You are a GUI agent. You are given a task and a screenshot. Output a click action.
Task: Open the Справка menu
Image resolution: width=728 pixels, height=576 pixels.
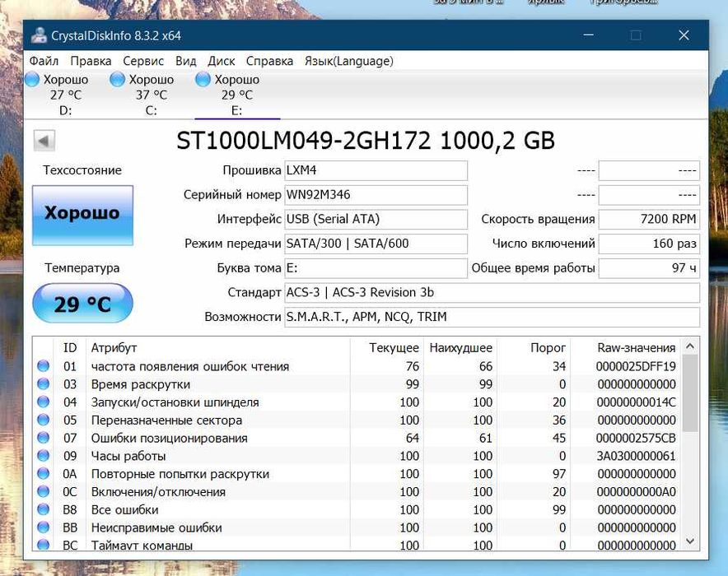pyautogui.click(x=270, y=61)
